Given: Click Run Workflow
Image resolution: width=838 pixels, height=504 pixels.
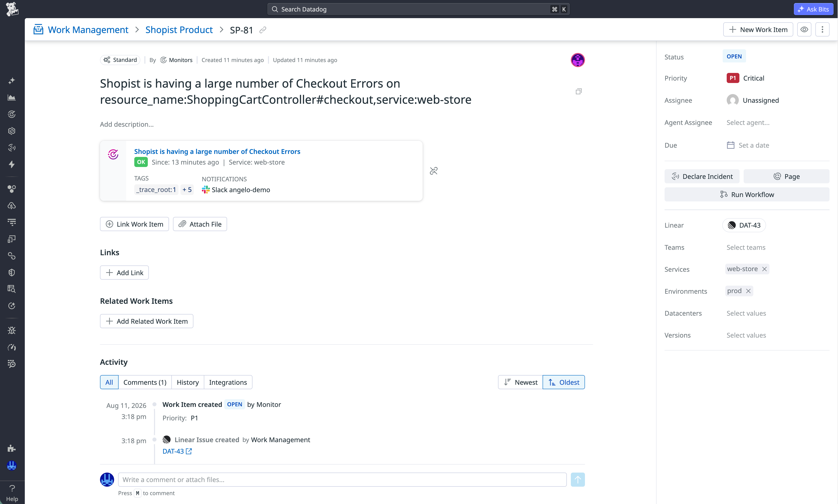Looking at the screenshot, I should click(747, 195).
